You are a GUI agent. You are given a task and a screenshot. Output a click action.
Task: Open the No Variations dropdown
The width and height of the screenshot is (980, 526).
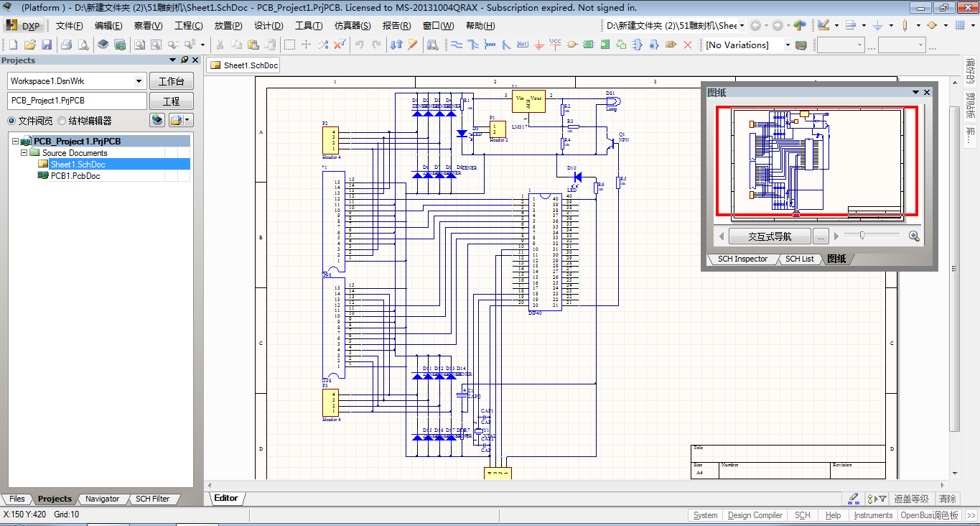(x=787, y=45)
